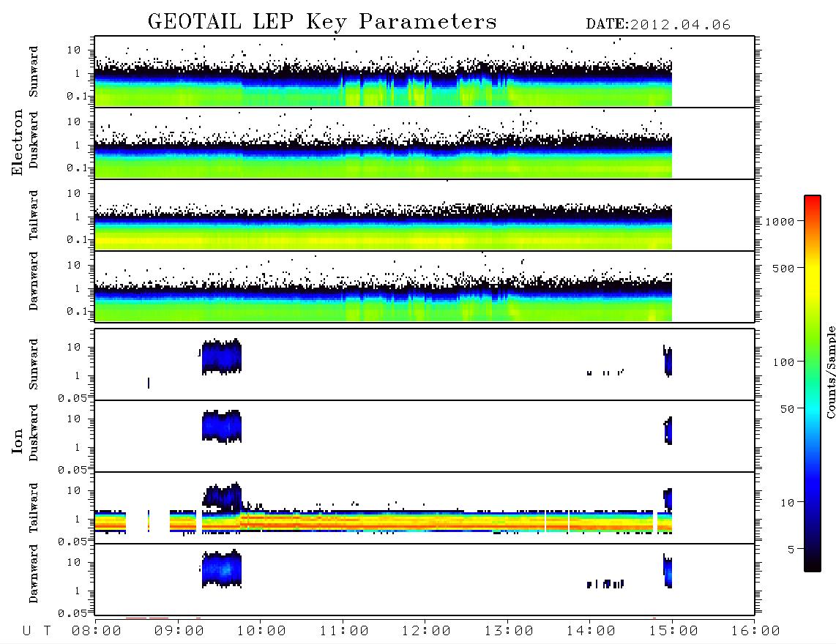This screenshot has height=644, width=836.
Task: Click the Ion Dawnward small marks near 14:00
Action: click(x=605, y=584)
